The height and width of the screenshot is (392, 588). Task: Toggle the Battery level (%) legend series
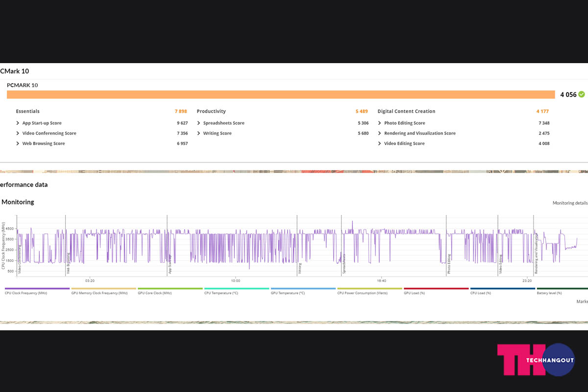[563, 291]
